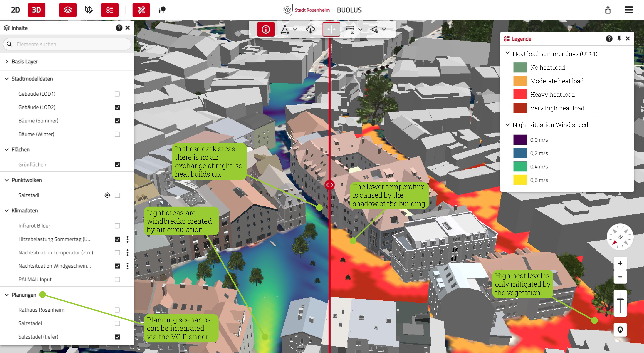Image resolution: width=644 pixels, height=353 pixels.
Task: Disable Bäume (Sommer) layer checkbox
Action: pos(117,121)
